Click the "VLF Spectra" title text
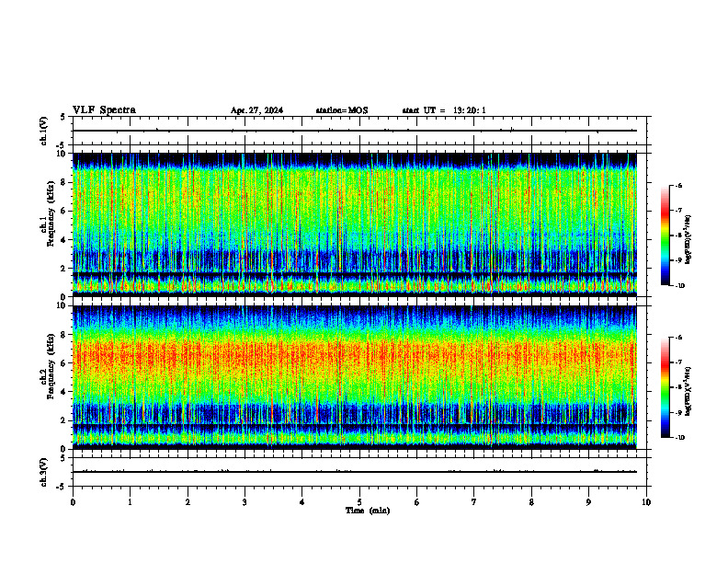This screenshot has width=728, height=563. pyautogui.click(x=104, y=110)
